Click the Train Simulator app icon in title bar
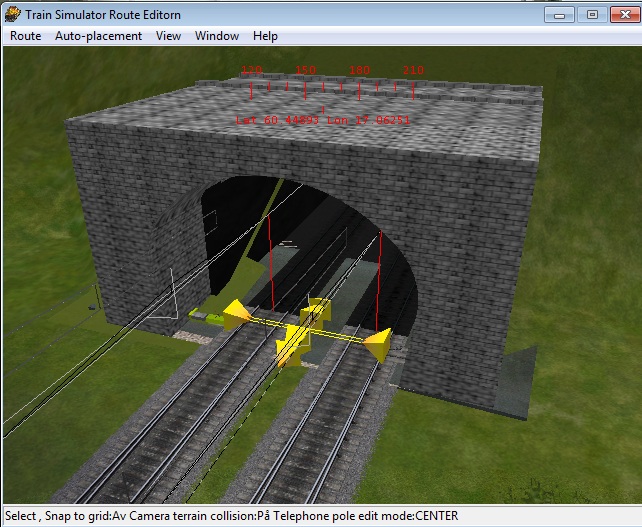Image resolution: width=642 pixels, height=527 pixels. tap(13, 14)
